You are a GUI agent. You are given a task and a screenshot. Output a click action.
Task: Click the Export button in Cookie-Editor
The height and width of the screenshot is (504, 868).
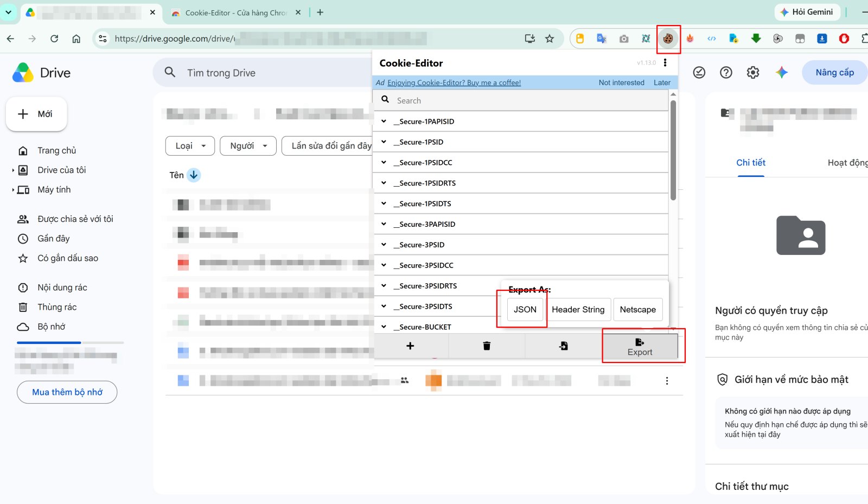point(640,346)
